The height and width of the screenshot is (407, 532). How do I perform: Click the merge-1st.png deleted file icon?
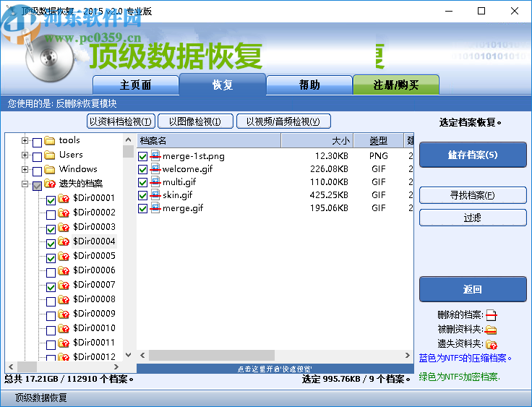[x=155, y=156]
